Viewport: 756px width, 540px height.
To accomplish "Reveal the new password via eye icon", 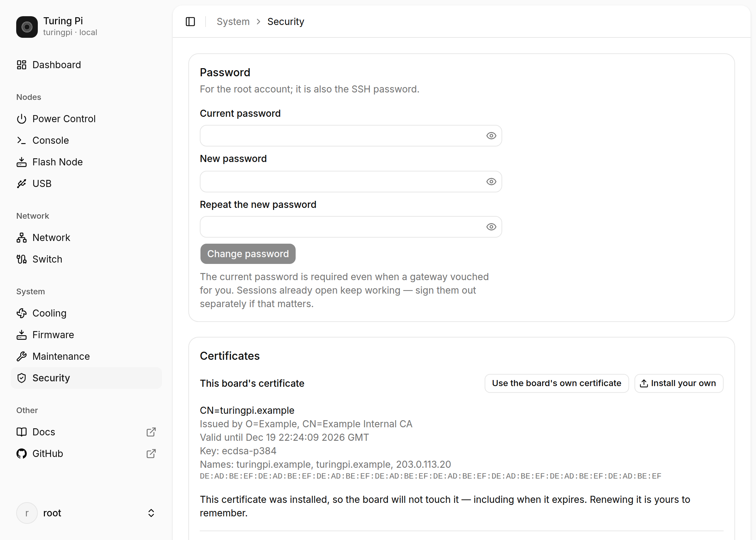I will click(x=491, y=182).
